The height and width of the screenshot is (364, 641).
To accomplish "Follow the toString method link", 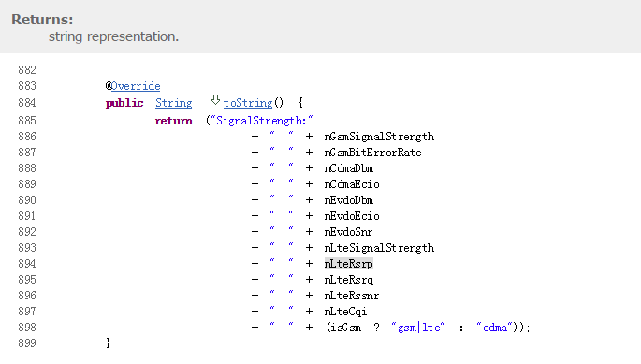I will pyautogui.click(x=248, y=103).
